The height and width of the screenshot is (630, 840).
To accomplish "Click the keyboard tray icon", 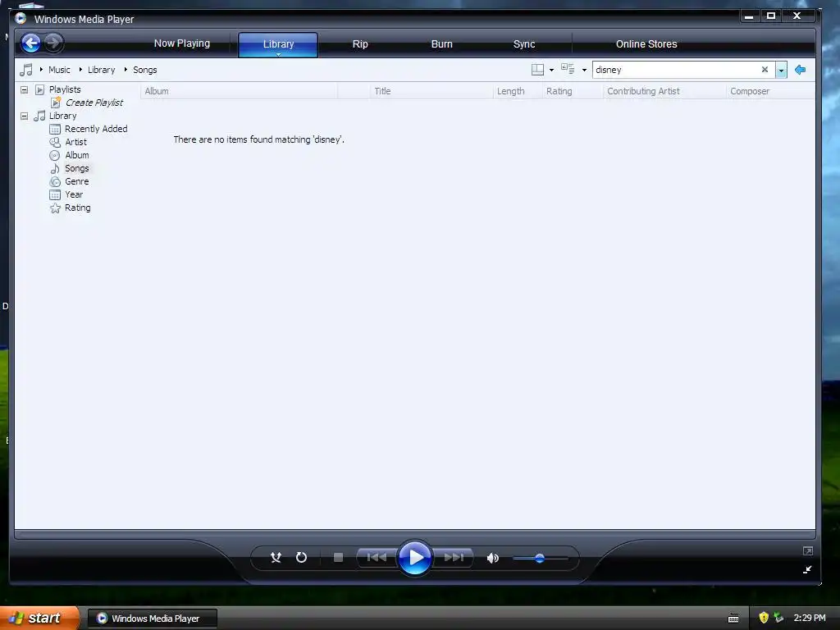I will 733,619.
